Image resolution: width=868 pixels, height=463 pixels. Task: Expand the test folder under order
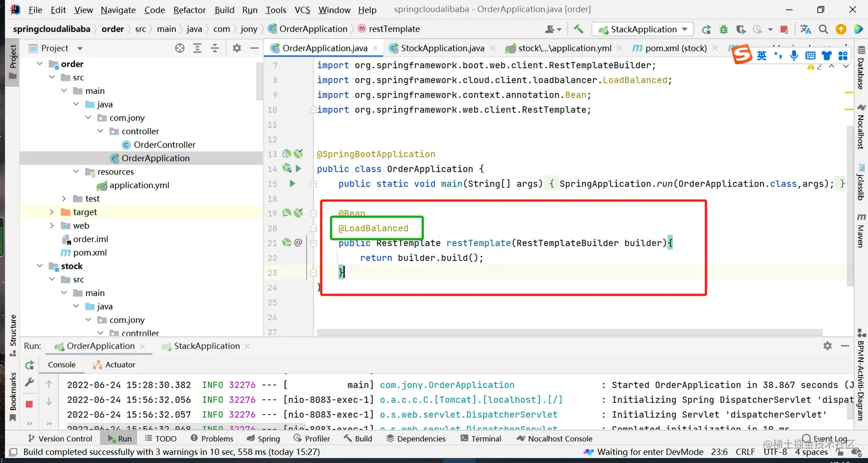point(64,199)
